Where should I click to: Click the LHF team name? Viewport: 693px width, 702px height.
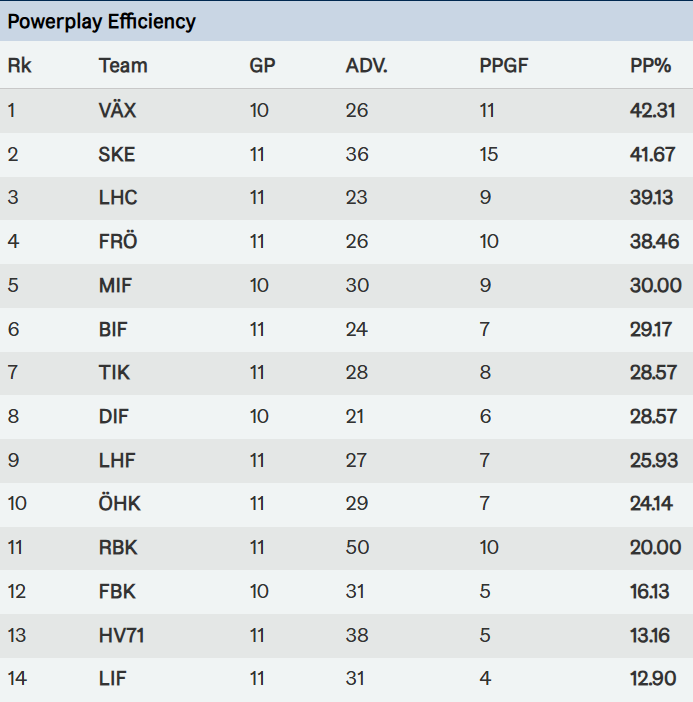(117, 460)
